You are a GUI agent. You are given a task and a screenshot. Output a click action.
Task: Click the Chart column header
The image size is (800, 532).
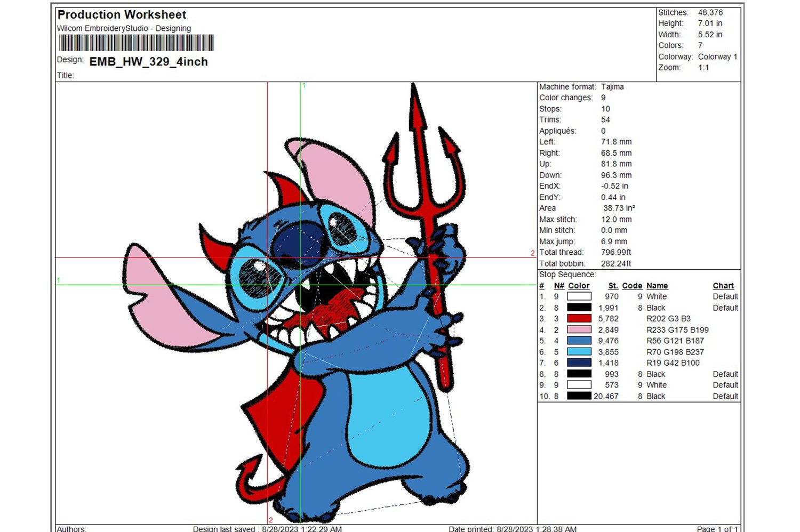coord(723,286)
